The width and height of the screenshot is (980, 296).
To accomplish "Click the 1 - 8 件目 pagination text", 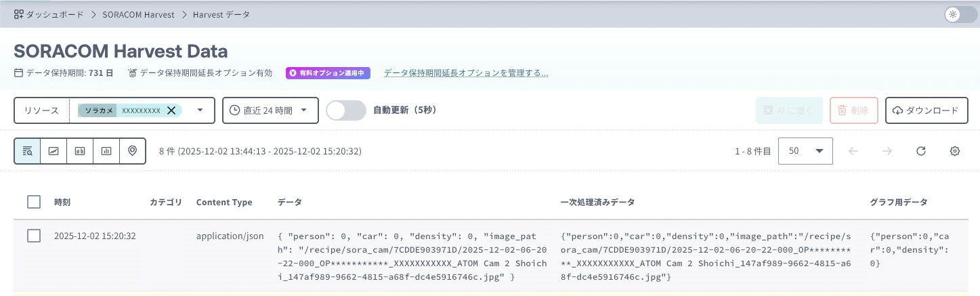I will tap(753, 151).
